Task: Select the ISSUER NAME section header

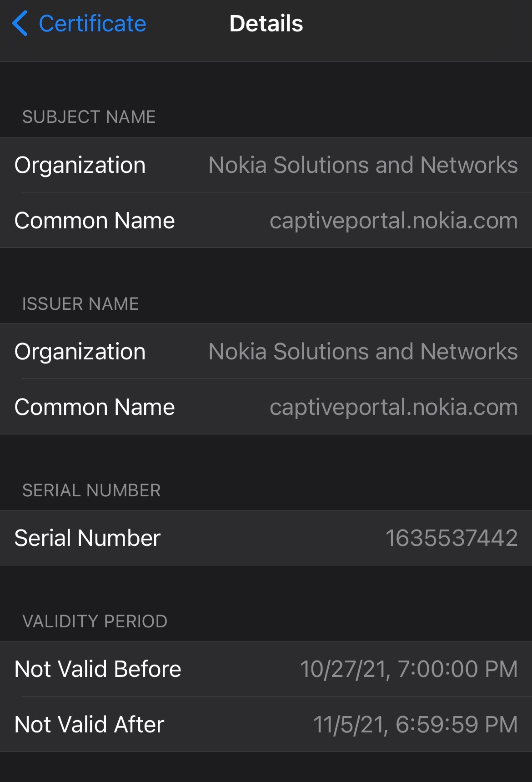Action: pos(80,304)
